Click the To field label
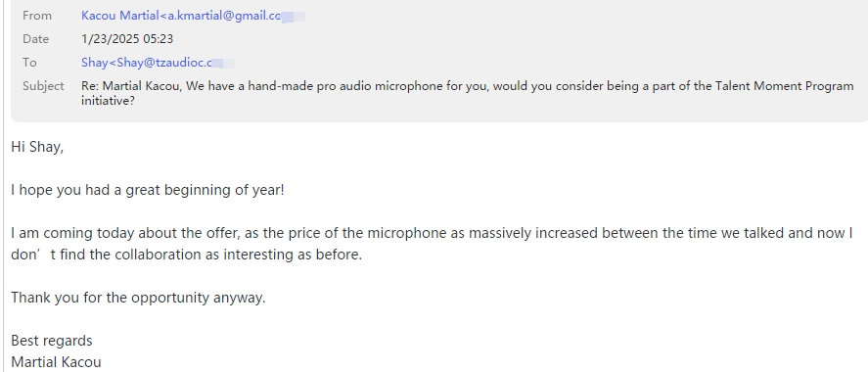The height and width of the screenshot is (372, 868). click(29, 63)
